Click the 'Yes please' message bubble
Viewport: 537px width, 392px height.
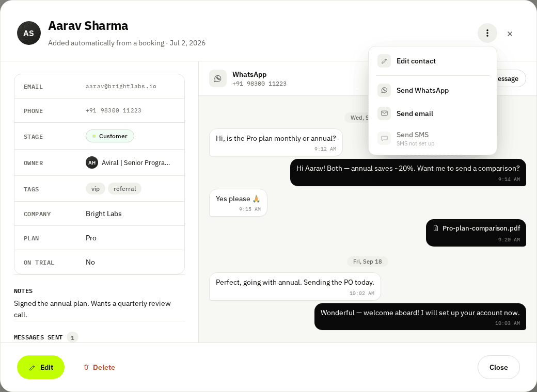click(238, 203)
